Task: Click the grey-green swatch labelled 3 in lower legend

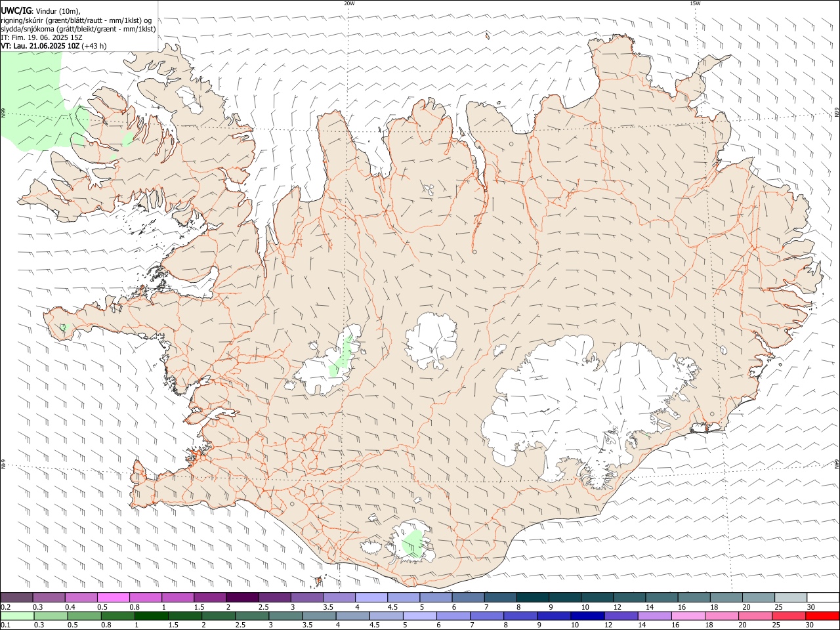Action: click(x=285, y=616)
